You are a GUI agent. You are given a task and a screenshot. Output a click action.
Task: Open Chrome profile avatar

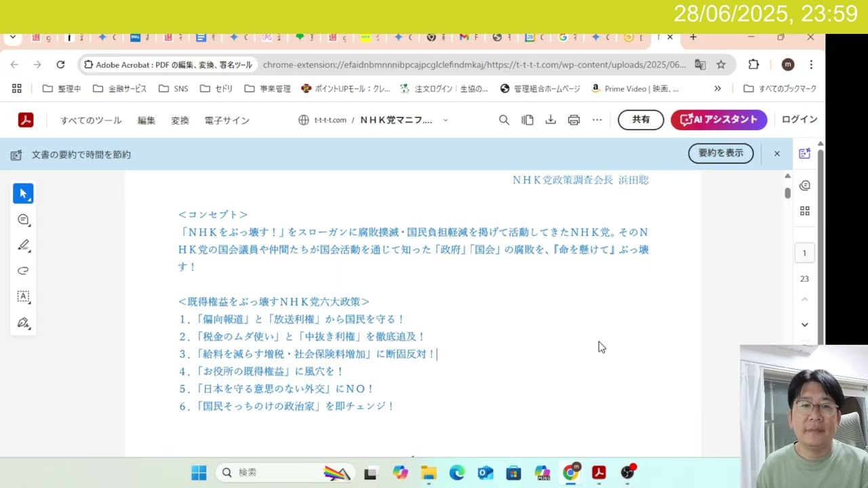[x=787, y=64]
